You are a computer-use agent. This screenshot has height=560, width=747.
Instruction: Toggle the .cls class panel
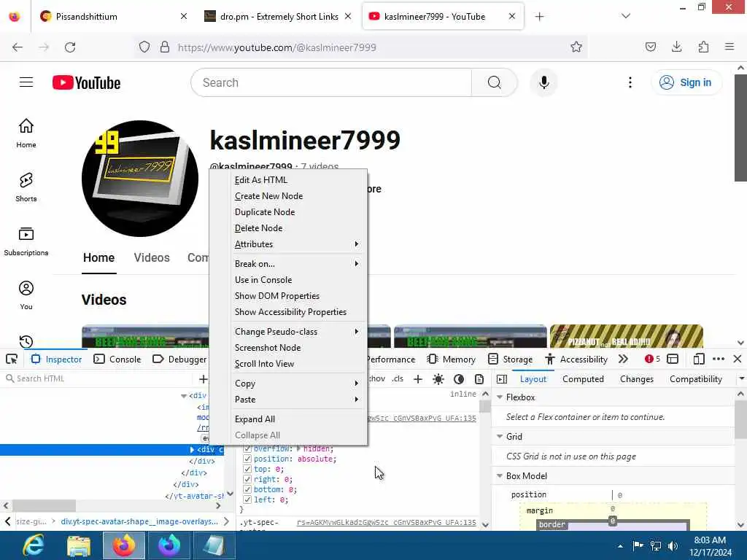click(398, 378)
